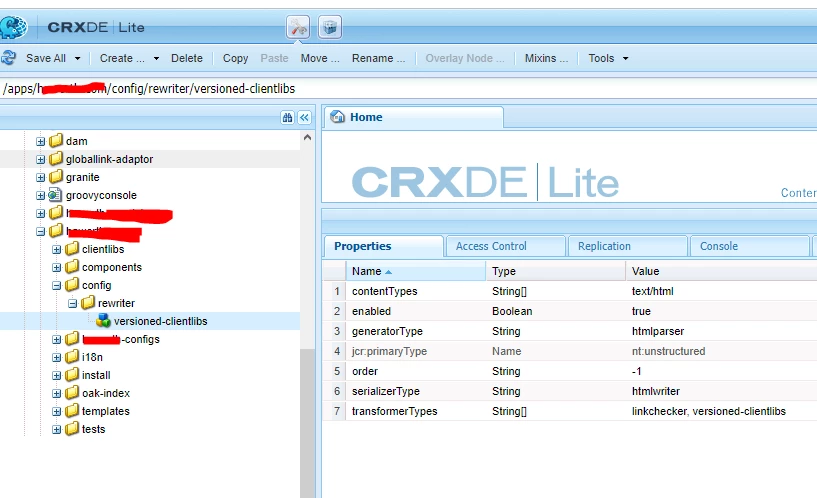Click the tests folder icon
Image resolution: width=817 pixels, height=498 pixels.
[x=72, y=429]
